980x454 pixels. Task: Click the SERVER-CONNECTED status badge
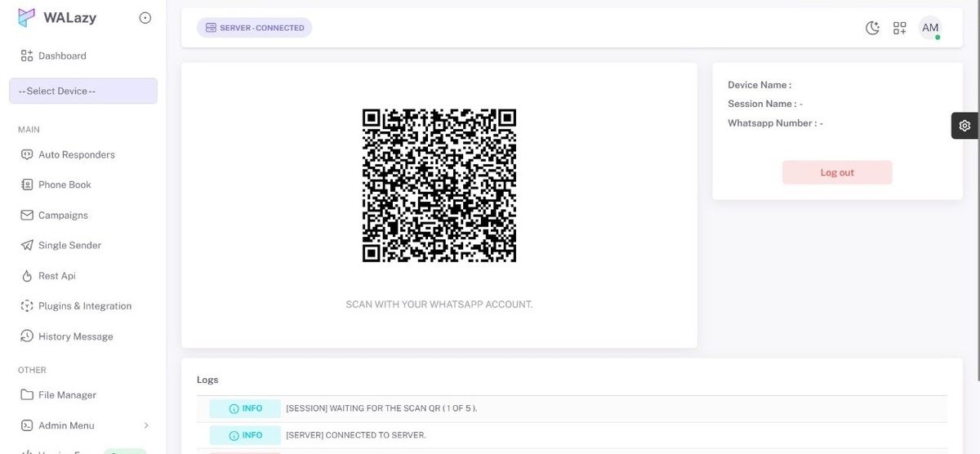(x=254, y=28)
